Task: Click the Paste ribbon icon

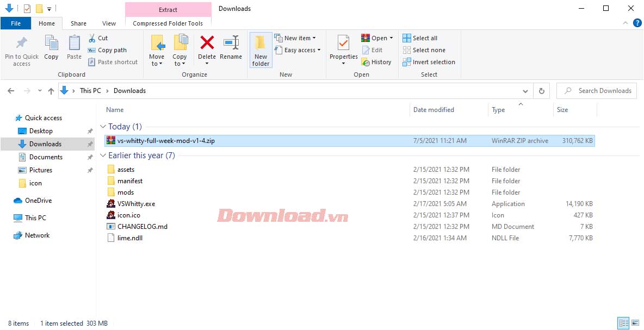Action: (x=75, y=43)
